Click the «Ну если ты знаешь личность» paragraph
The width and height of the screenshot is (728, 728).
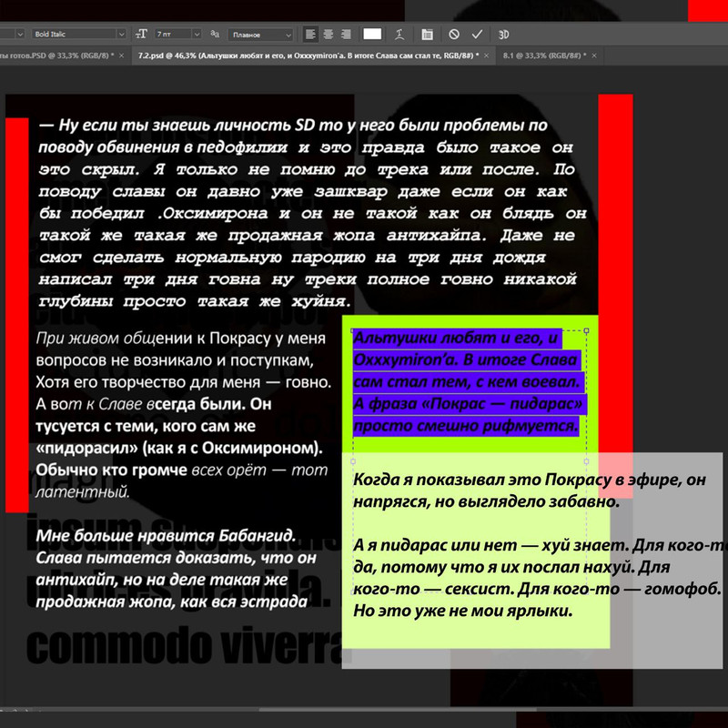point(312,213)
